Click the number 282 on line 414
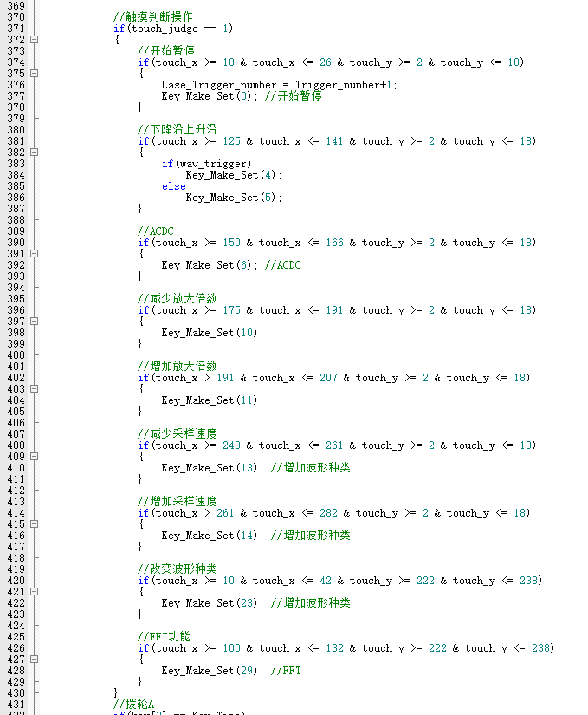Viewport: 588px width, 715px height. coord(328,513)
